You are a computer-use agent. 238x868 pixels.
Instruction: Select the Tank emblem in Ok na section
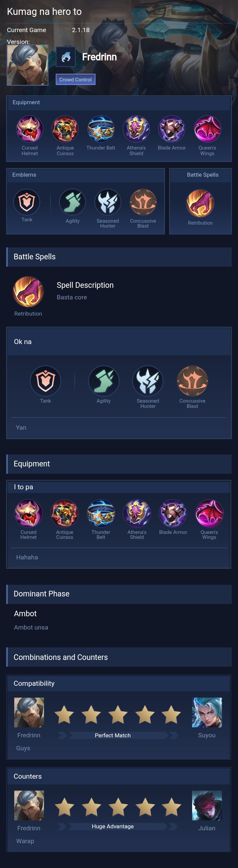pos(45,381)
